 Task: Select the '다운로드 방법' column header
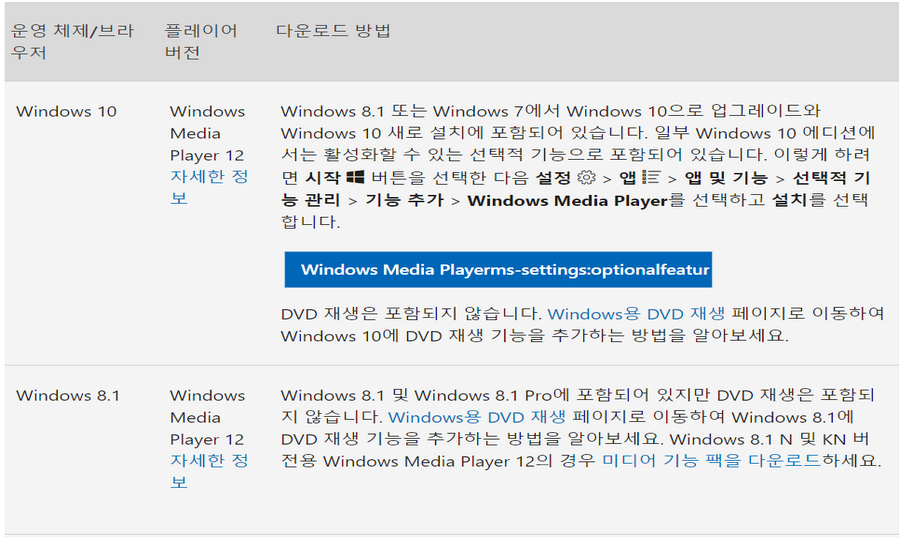click(333, 30)
